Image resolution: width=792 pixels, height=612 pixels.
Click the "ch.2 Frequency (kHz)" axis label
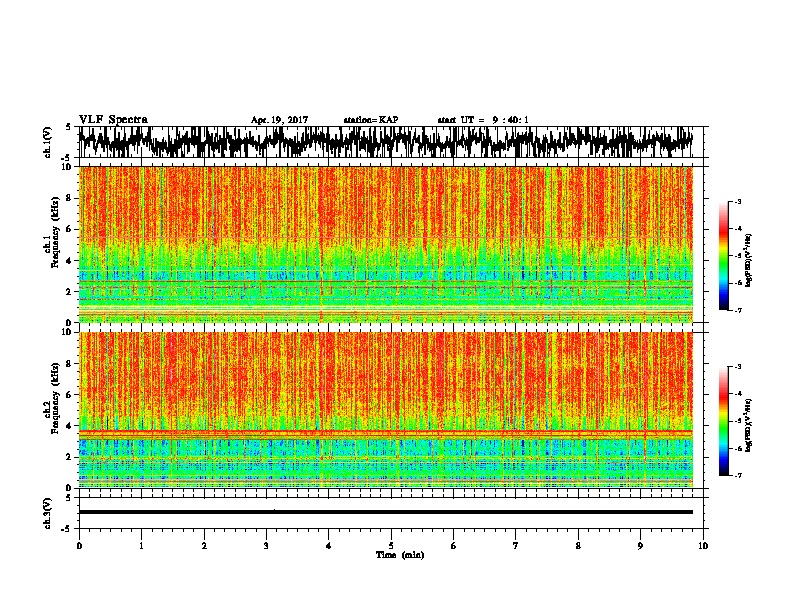[54, 398]
